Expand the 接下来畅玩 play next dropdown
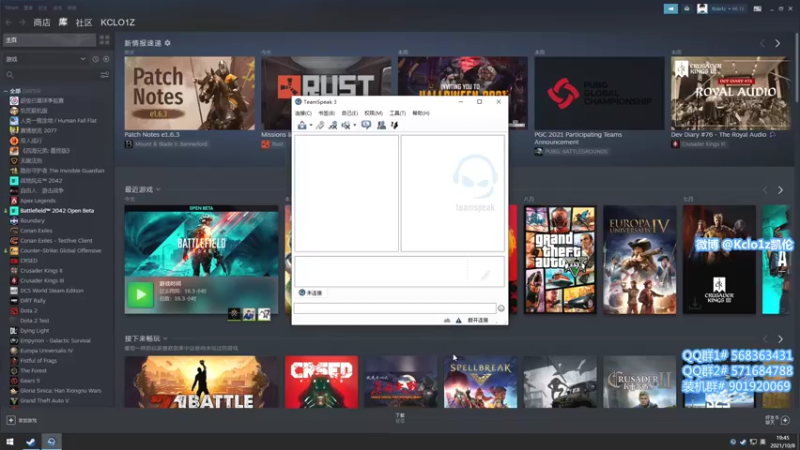This screenshot has width=800, height=450. tap(165, 338)
